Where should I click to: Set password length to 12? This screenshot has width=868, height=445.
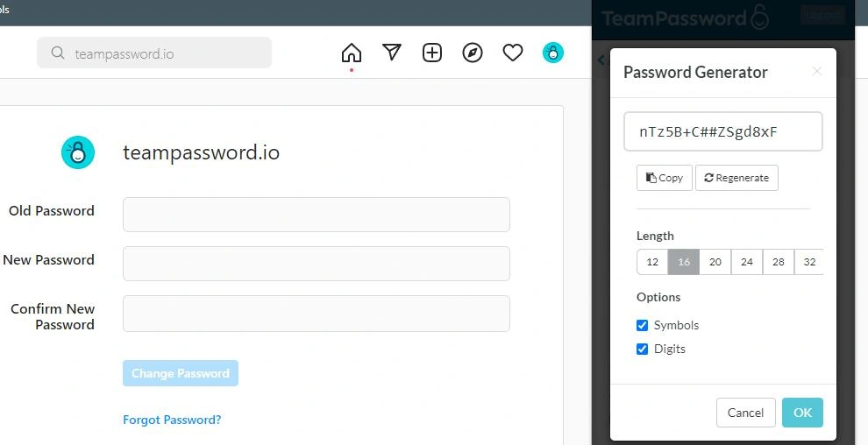click(x=652, y=262)
